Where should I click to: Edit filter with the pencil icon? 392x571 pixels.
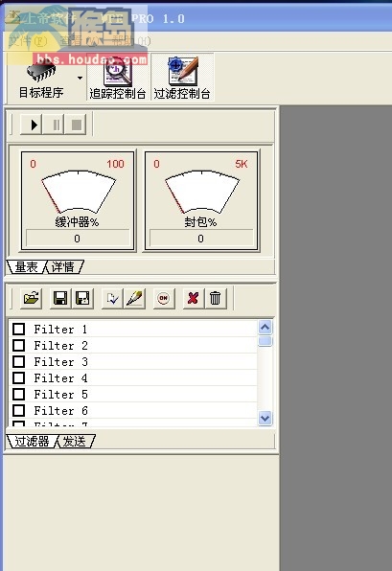point(134,299)
